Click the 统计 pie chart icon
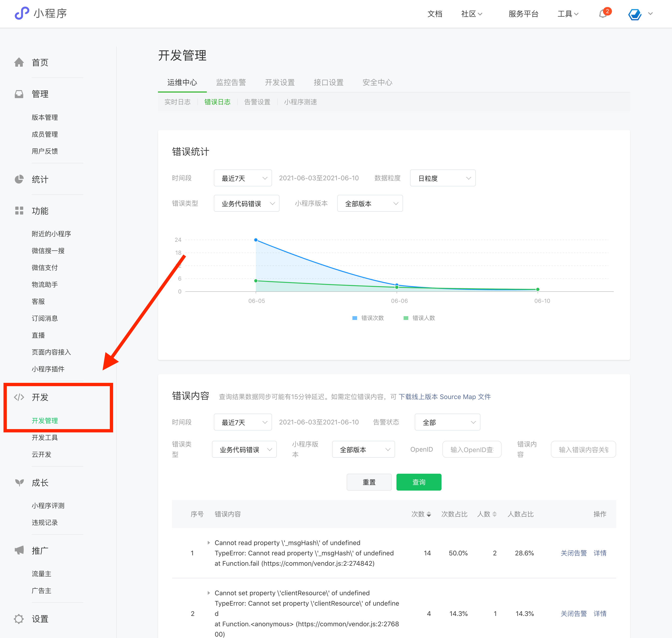This screenshot has height=638, width=672. [x=19, y=179]
